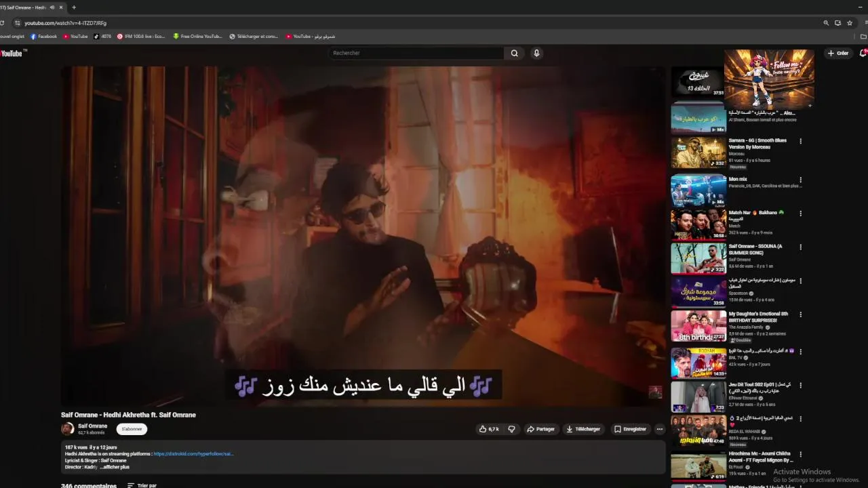Like the video (6,7 k)
Screen dimensions: 868x488
click(489, 429)
